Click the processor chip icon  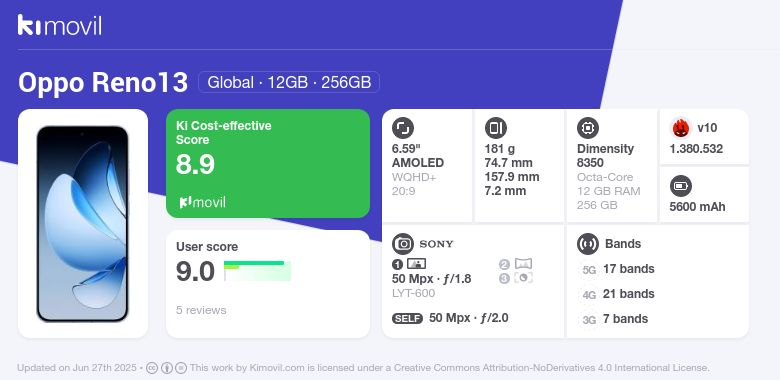point(588,128)
